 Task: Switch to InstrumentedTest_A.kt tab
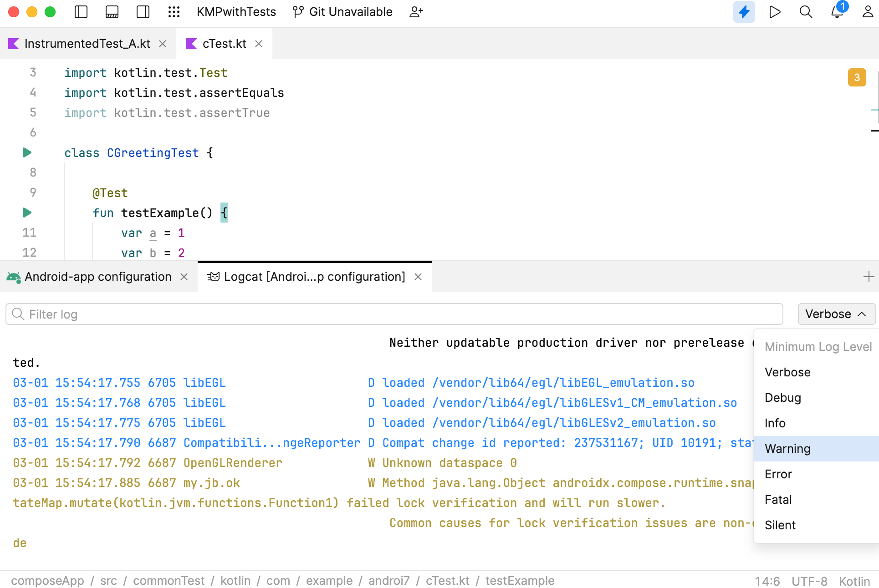click(x=87, y=44)
